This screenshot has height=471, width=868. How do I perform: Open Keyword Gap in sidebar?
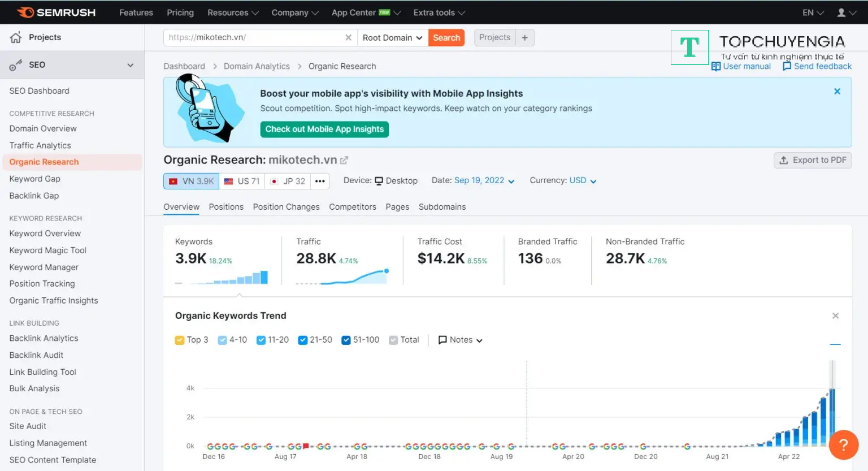(34, 179)
